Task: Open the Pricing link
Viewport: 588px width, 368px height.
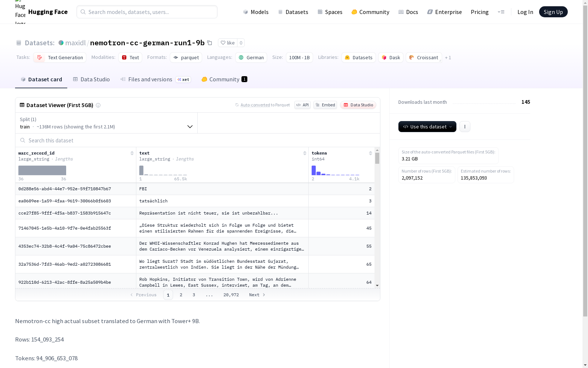Action: 480,12
